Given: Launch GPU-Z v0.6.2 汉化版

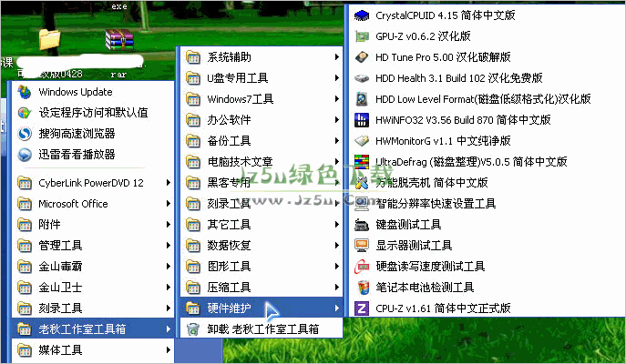Looking at the screenshot, I should (423, 36).
